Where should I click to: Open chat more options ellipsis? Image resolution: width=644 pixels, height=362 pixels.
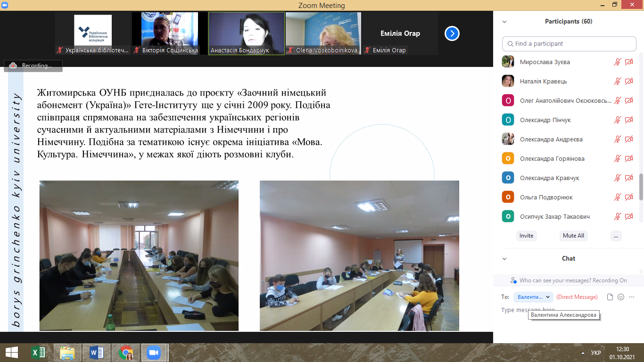pyautogui.click(x=632, y=297)
